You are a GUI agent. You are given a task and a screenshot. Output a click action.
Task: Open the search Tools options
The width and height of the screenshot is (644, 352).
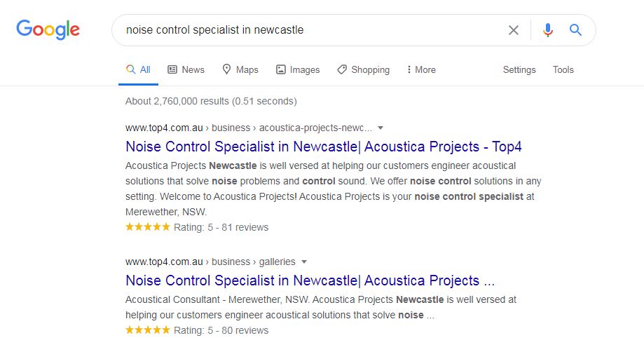[x=563, y=69]
